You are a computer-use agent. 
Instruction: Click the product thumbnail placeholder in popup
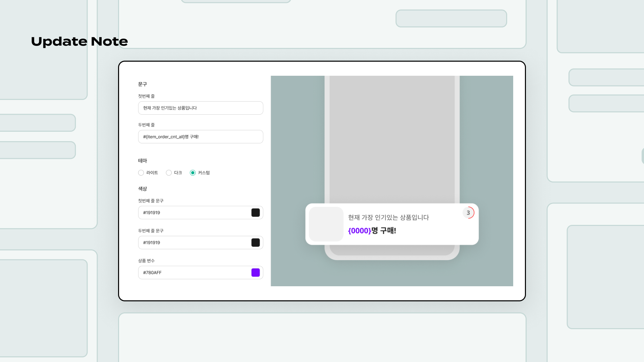(x=326, y=224)
